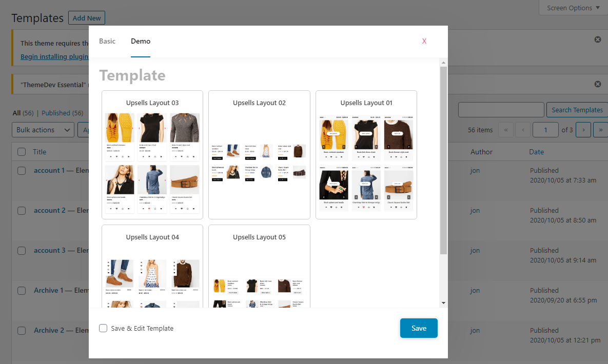This screenshot has height=364, width=608.
Task: Choose the Upsells Layout 02 template
Action: pyautogui.click(x=260, y=155)
